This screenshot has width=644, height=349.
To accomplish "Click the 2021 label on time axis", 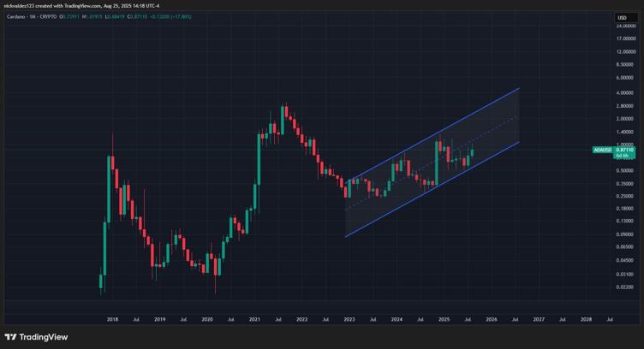I will pyautogui.click(x=254, y=319).
